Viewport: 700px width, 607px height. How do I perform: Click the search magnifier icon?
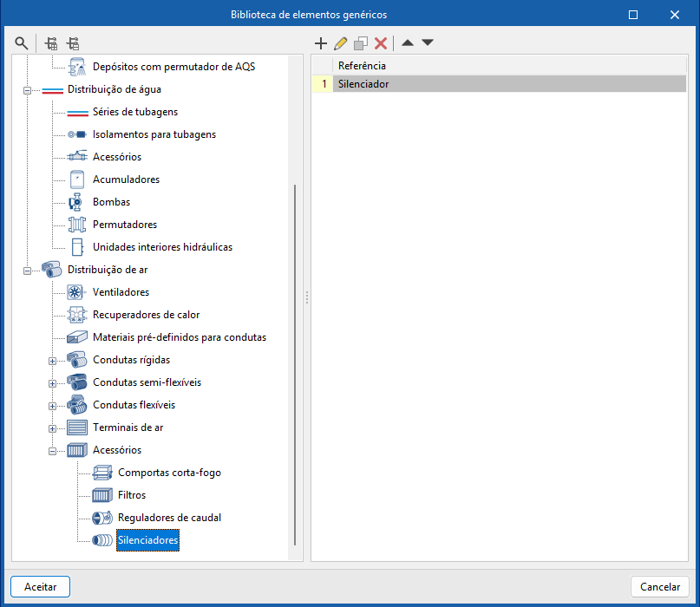point(21,42)
